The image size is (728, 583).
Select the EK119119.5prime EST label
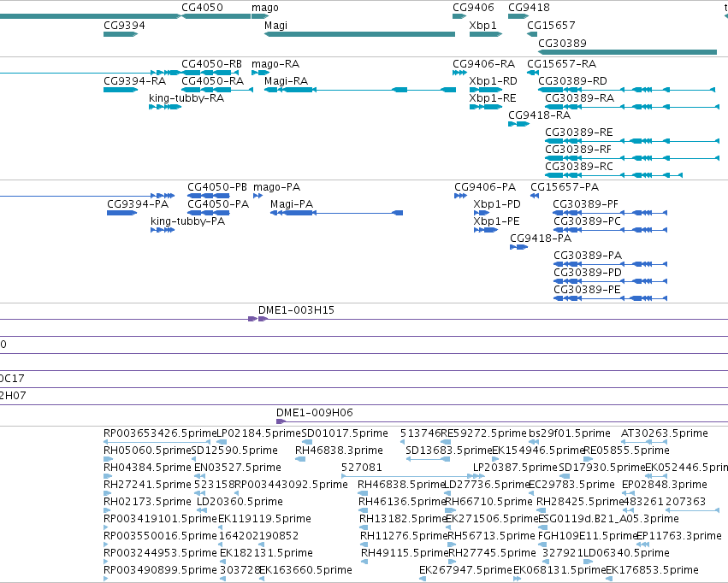coord(264,519)
